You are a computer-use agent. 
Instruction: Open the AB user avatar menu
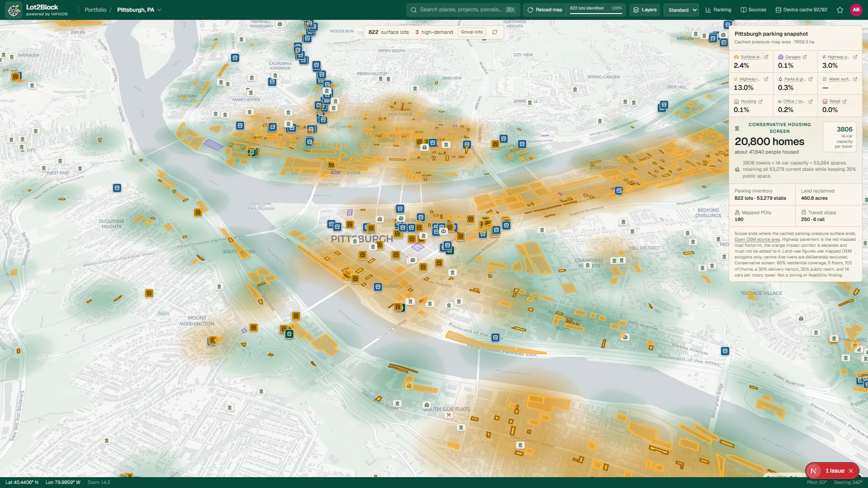856,10
